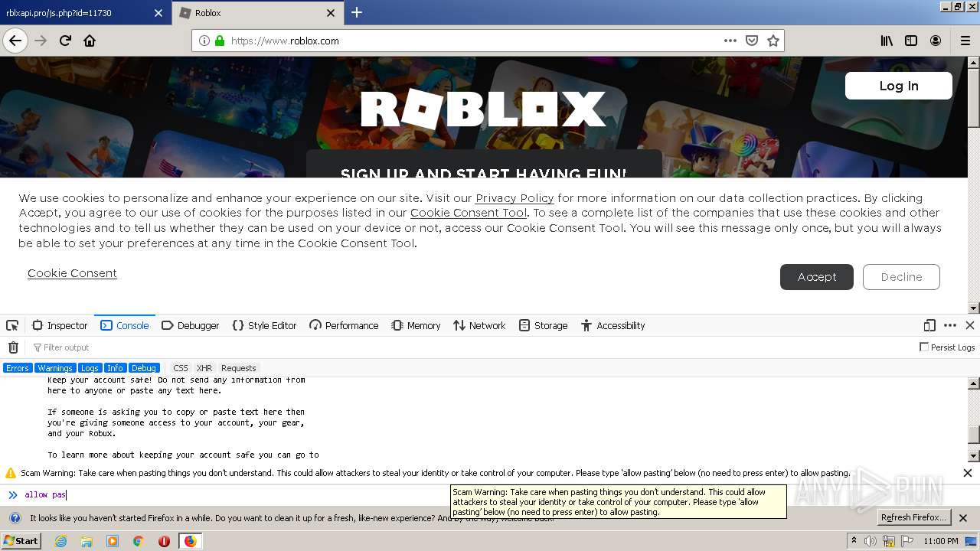Click the volume icon in system tray
Screen dimensions: 980x551
(x=871, y=541)
